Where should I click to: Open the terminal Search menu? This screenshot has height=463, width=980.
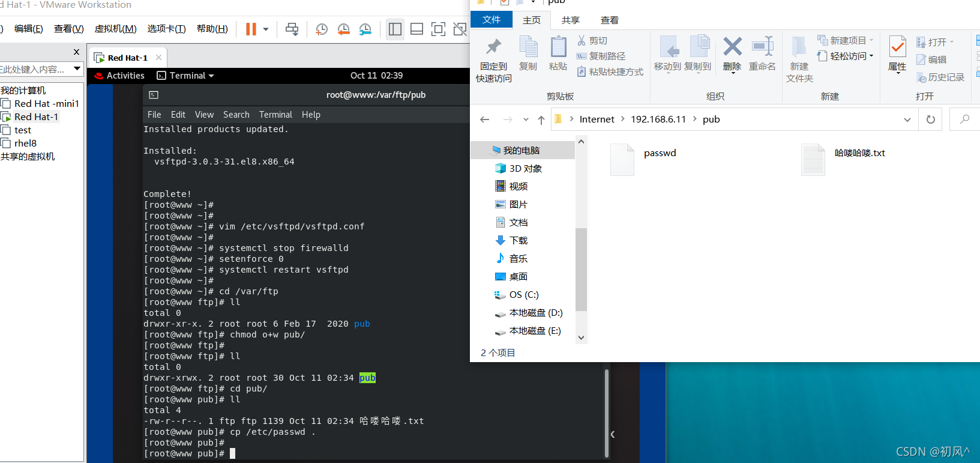click(x=236, y=115)
